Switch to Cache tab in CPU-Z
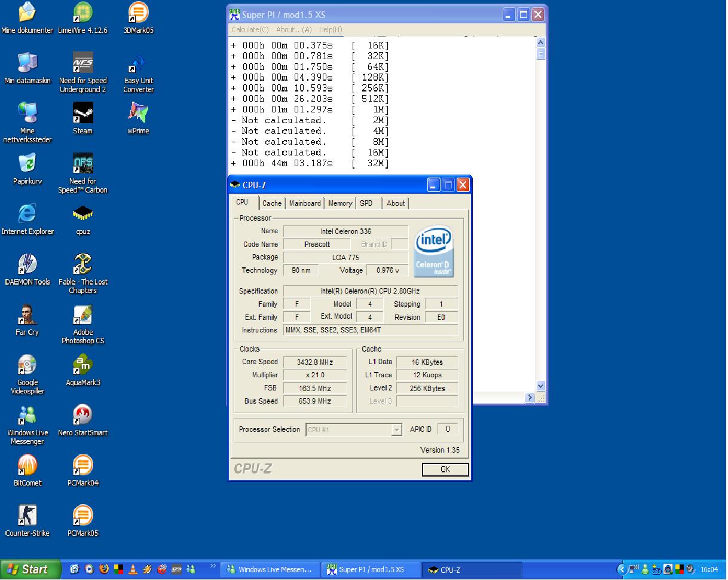Viewport: 728px width, 580px height. point(272,203)
